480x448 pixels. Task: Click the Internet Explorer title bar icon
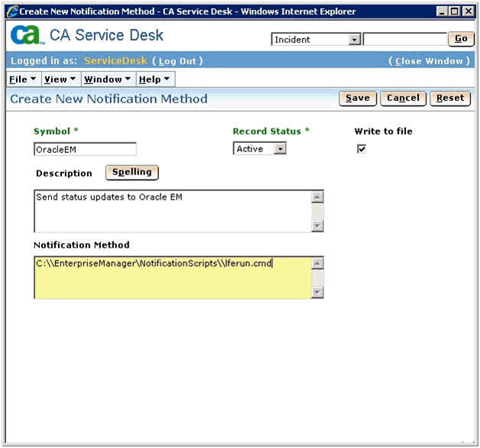(13, 11)
